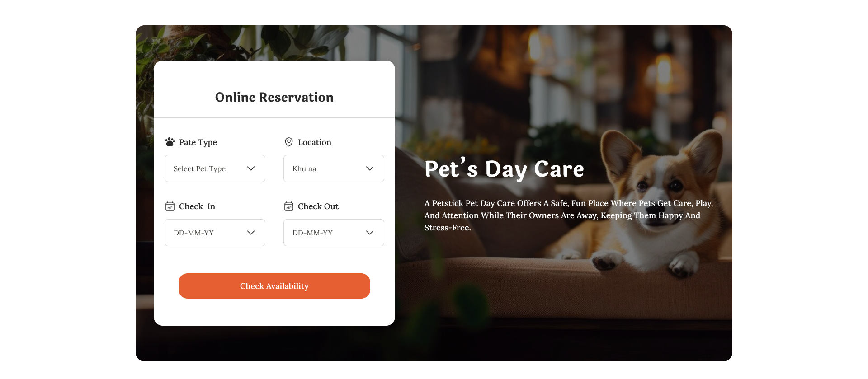This screenshot has width=868, height=379.
Task: Click the chevron arrow in Select Pet Type
Action: pyautogui.click(x=251, y=168)
